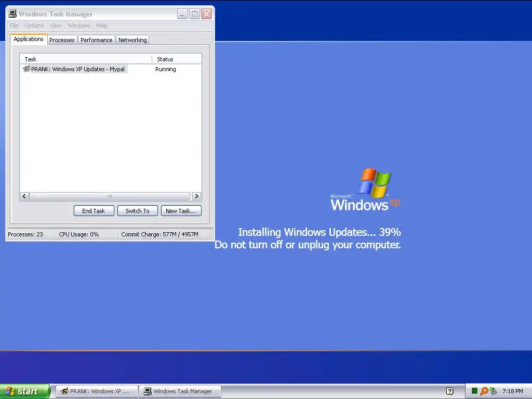Switch to the Processes tab
The height and width of the screenshot is (399, 532).
[x=62, y=40]
